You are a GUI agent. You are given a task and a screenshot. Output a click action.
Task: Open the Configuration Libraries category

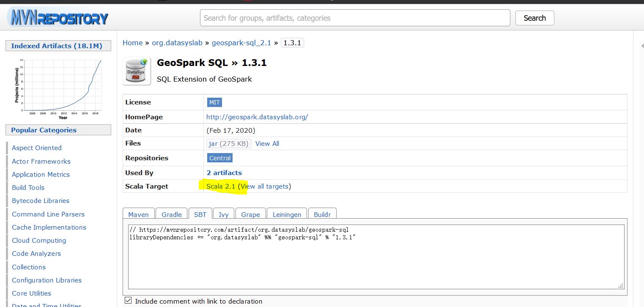(47, 280)
